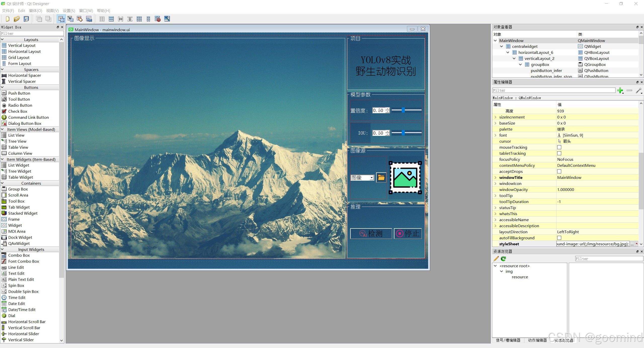The image size is (644, 348).
Task: Click the Qt Designer new file icon
Action: click(7, 18)
